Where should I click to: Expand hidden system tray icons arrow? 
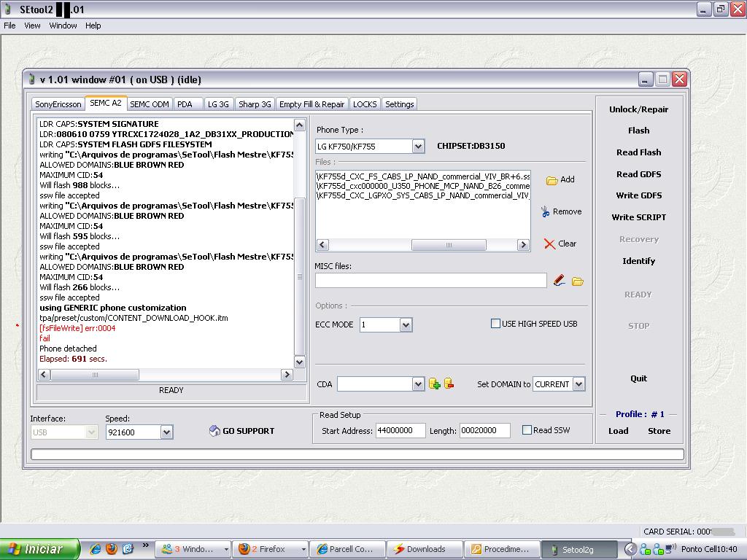(x=630, y=549)
